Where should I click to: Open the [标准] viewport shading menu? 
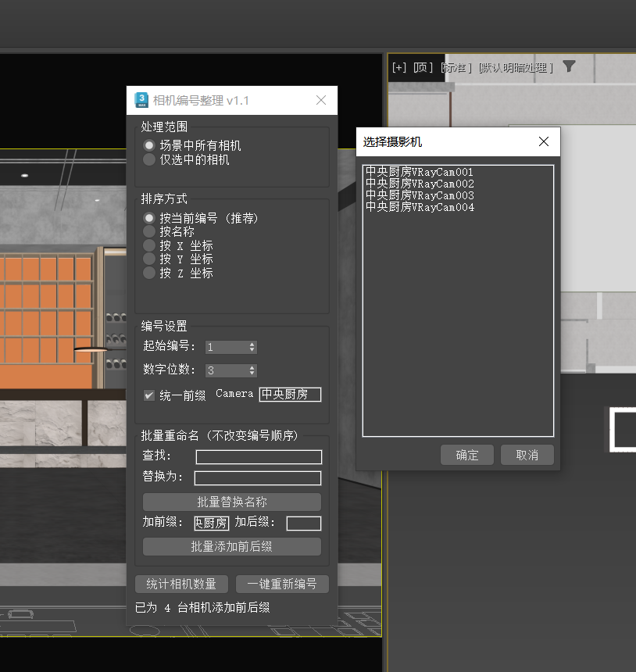point(457,68)
